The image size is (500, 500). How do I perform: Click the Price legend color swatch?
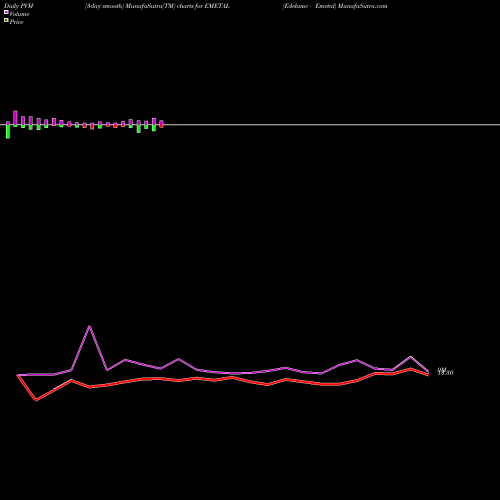(x=6, y=21)
